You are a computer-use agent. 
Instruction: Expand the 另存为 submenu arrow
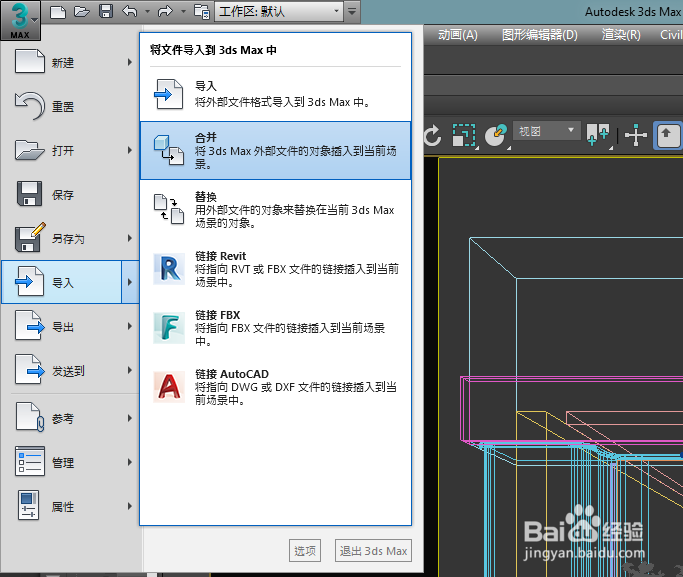click(130, 238)
